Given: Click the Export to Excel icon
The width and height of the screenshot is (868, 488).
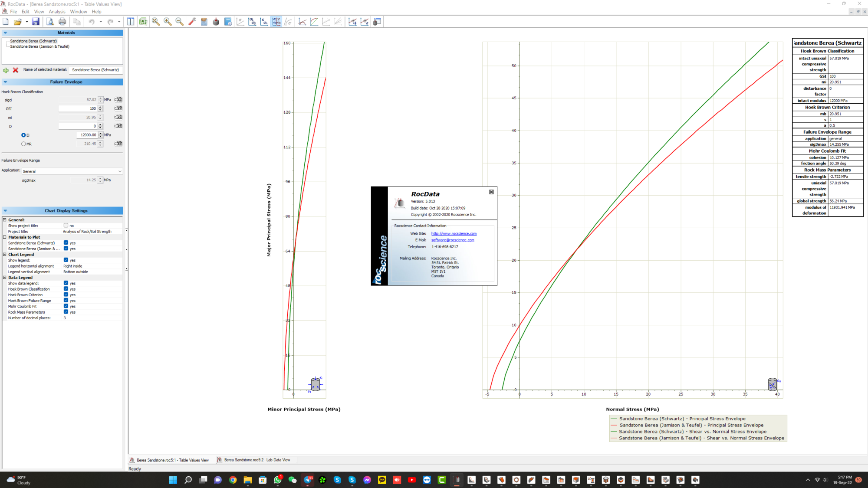Looking at the screenshot, I should (143, 22).
